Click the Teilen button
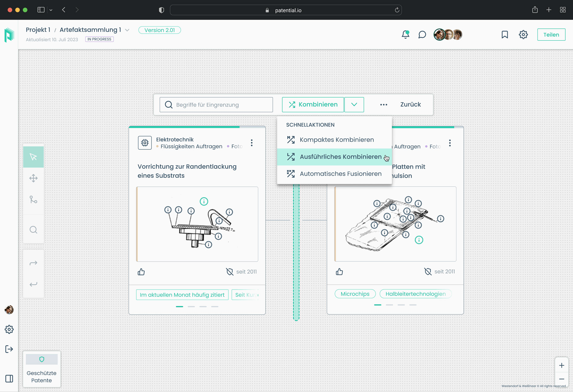 tap(551, 35)
